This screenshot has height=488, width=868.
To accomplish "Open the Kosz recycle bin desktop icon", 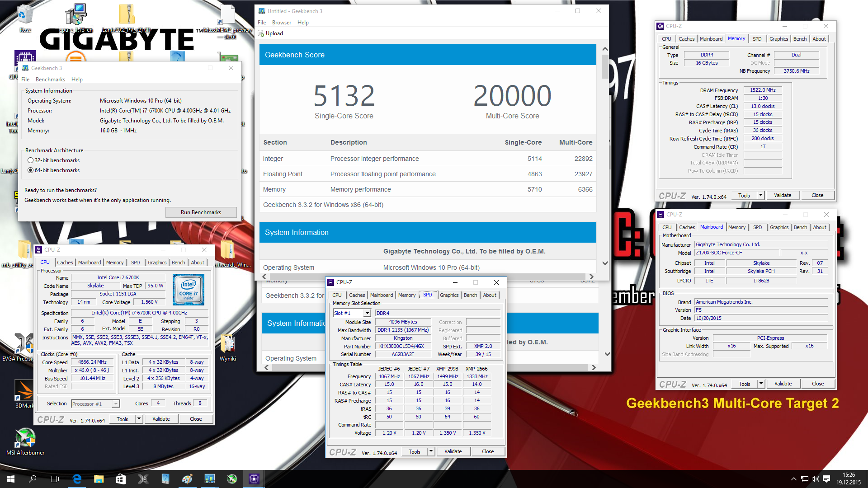I will pyautogui.click(x=25, y=17).
